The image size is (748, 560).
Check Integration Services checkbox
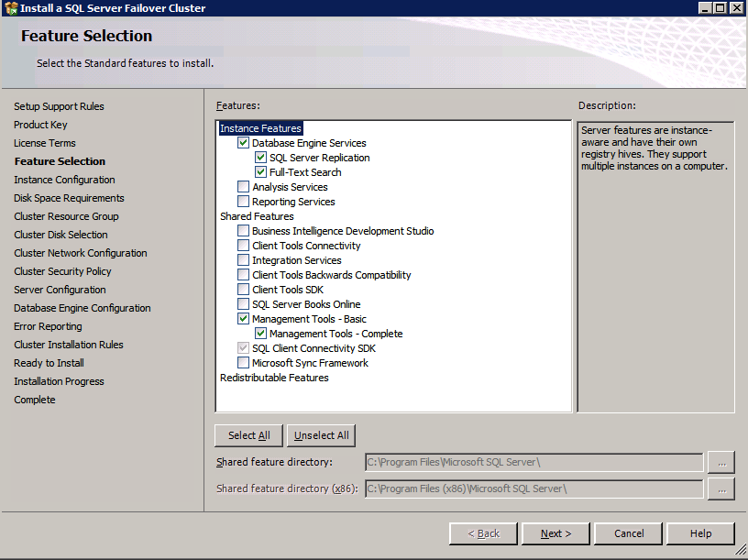click(x=243, y=260)
